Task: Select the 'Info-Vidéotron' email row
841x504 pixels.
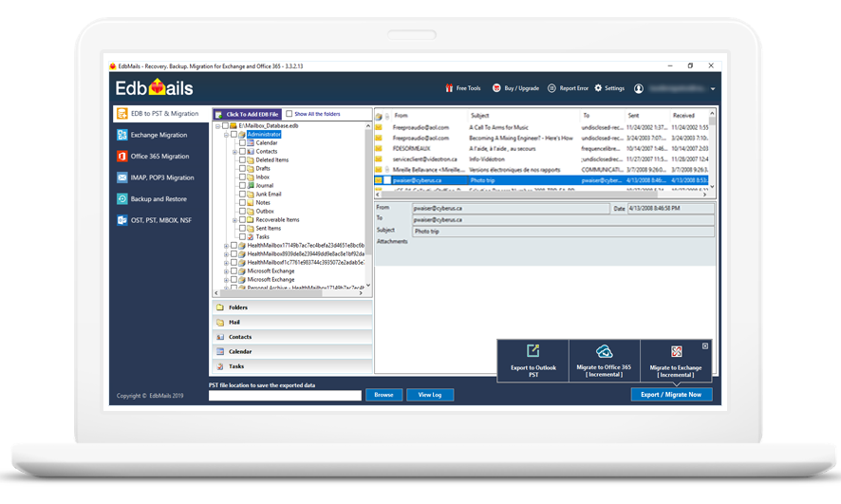Action: [542, 159]
